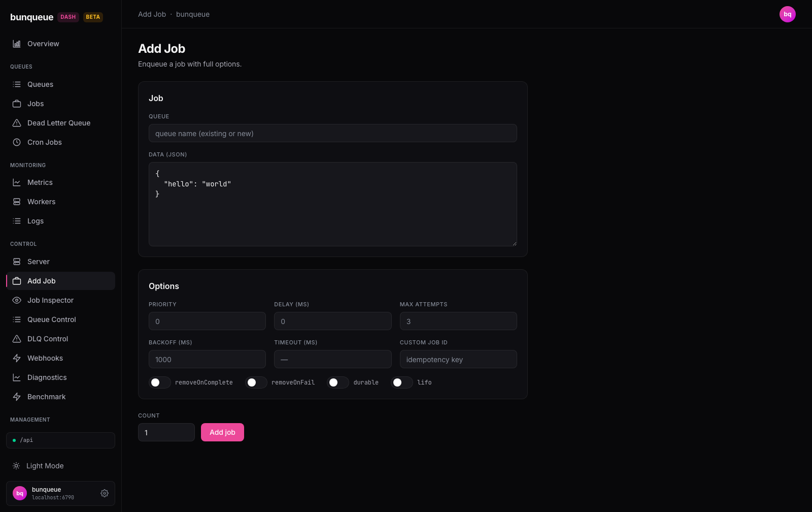Click the settings gear next to bunqueue
The height and width of the screenshot is (512, 812).
(x=105, y=493)
